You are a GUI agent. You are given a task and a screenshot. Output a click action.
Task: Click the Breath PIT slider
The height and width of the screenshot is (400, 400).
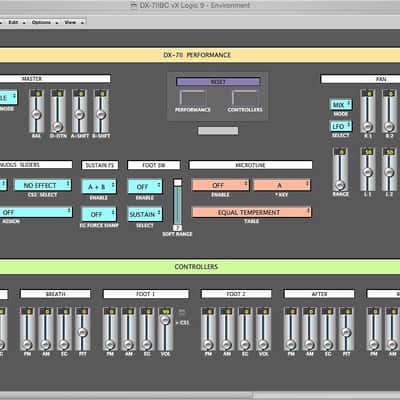pyautogui.click(x=82, y=329)
